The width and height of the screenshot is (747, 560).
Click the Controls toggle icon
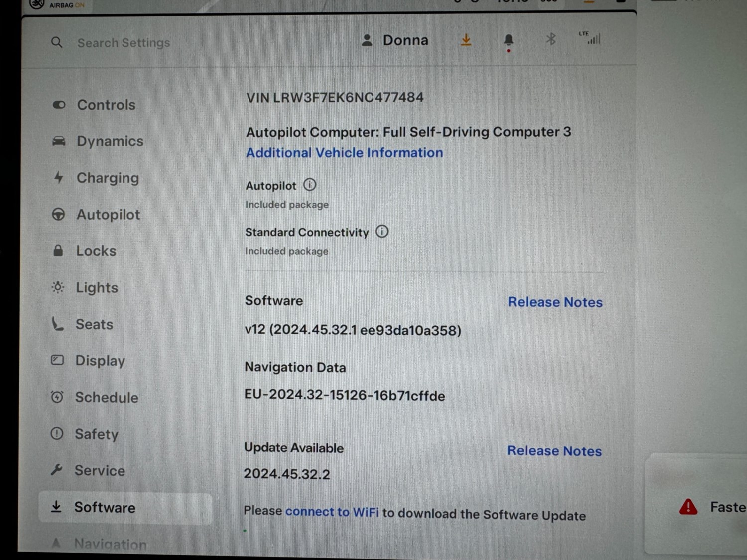[x=59, y=105]
